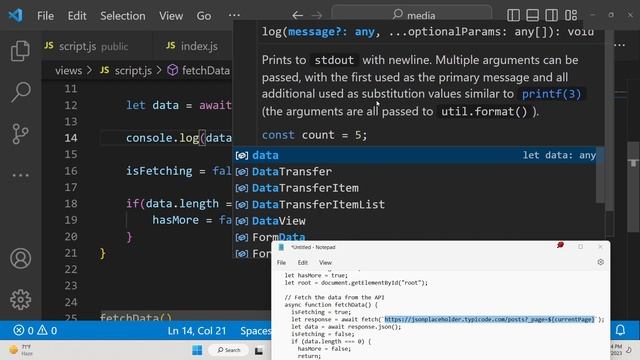The height and width of the screenshot is (360, 640).
Task: Open Notepad Edit menu
Action: 302,262
